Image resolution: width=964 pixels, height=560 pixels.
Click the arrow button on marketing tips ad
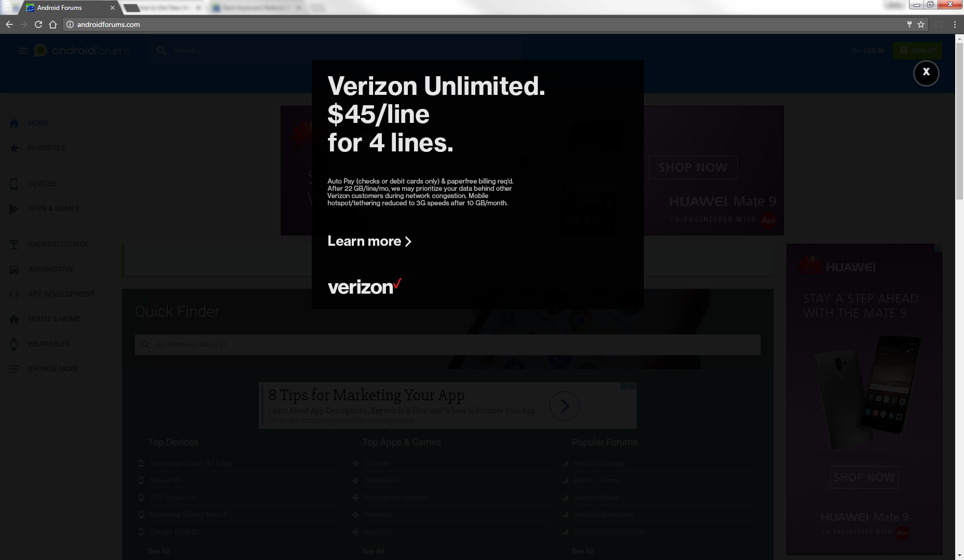click(564, 406)
